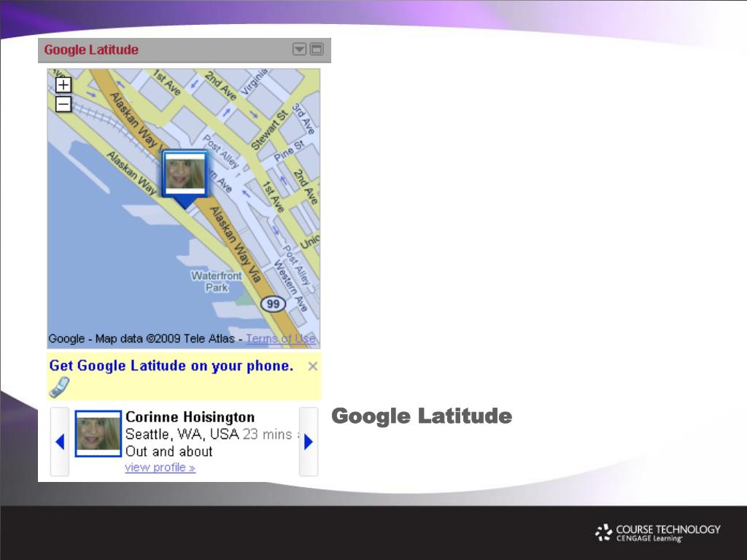Maximize the Google Latitude gadget panel
Image resolution: width=747 pixels, height=560 pixels.
click(317, 49)
